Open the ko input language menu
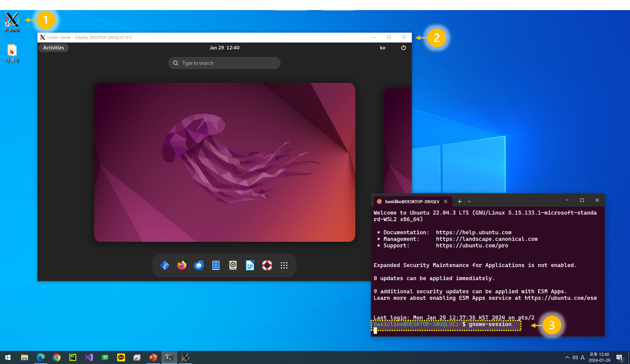The image size is (630, 364). (x=383, y=48)
